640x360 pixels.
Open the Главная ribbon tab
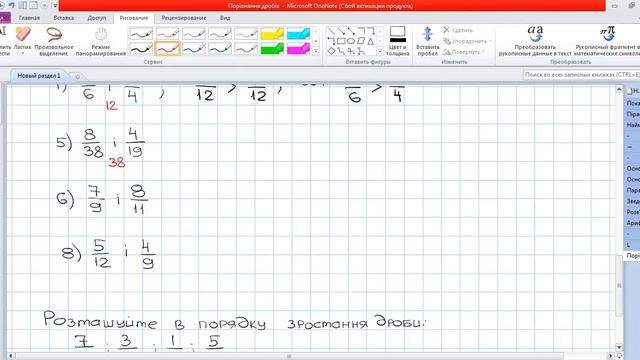pos(29,18)
